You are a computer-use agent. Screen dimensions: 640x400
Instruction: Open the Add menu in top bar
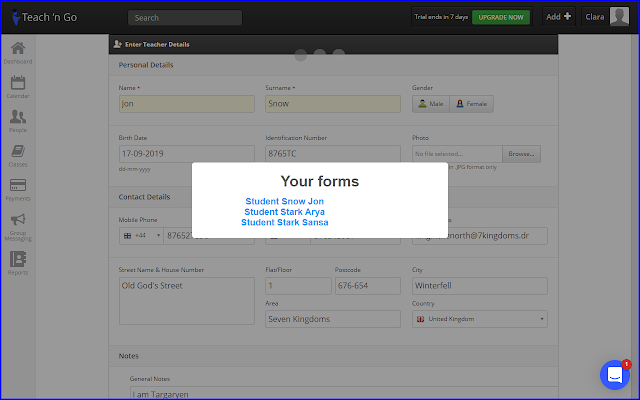click(x=558, y=17)
